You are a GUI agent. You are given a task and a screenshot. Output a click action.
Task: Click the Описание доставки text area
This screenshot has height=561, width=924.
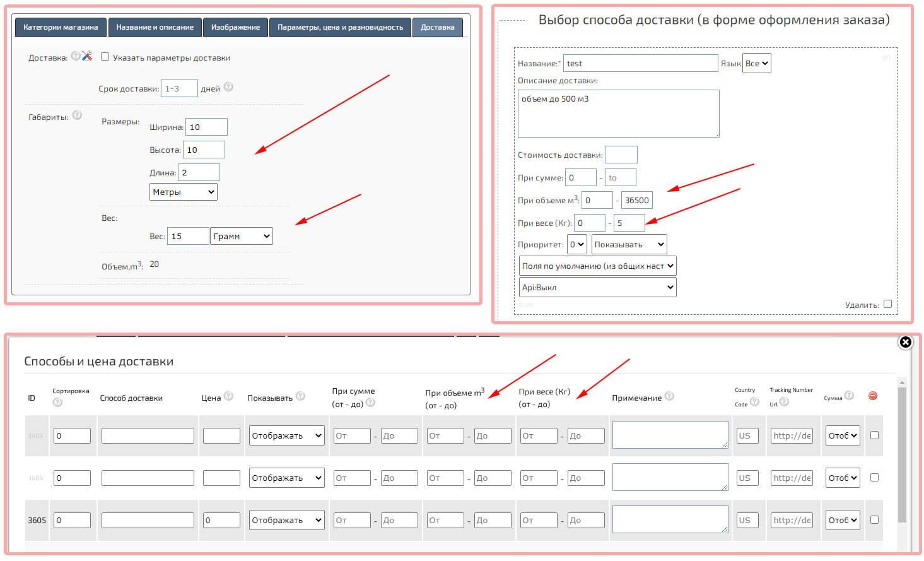(x=618, y=114)
